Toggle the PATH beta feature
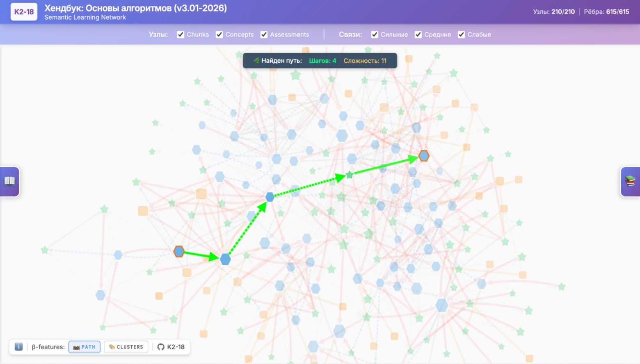The height and width of the screenshot is (364, 640). point(85,347)
